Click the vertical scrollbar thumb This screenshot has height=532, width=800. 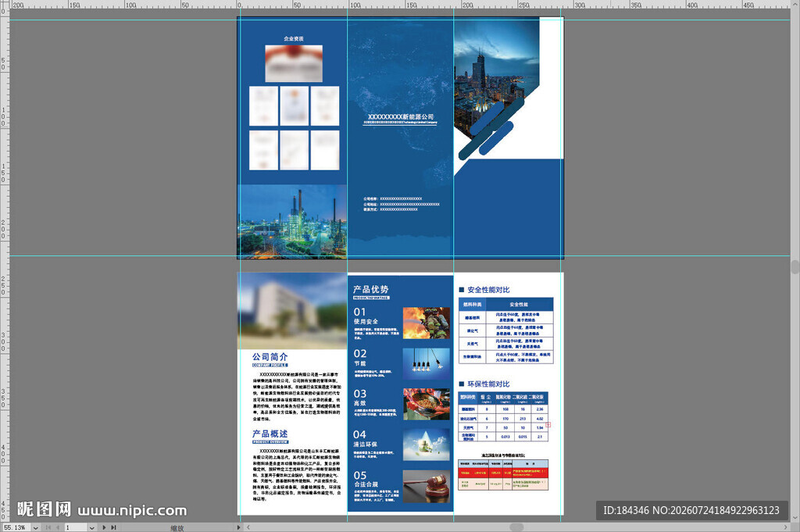click(x=795, y=266)
